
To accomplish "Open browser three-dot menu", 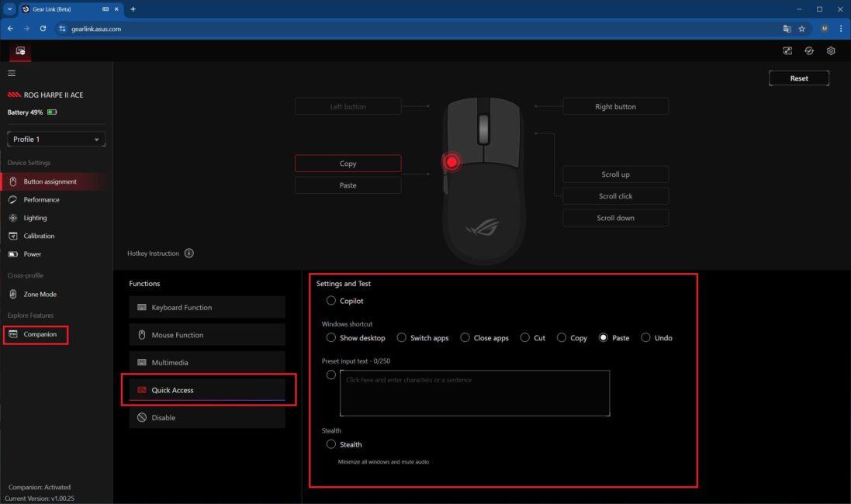I will 841,29.
